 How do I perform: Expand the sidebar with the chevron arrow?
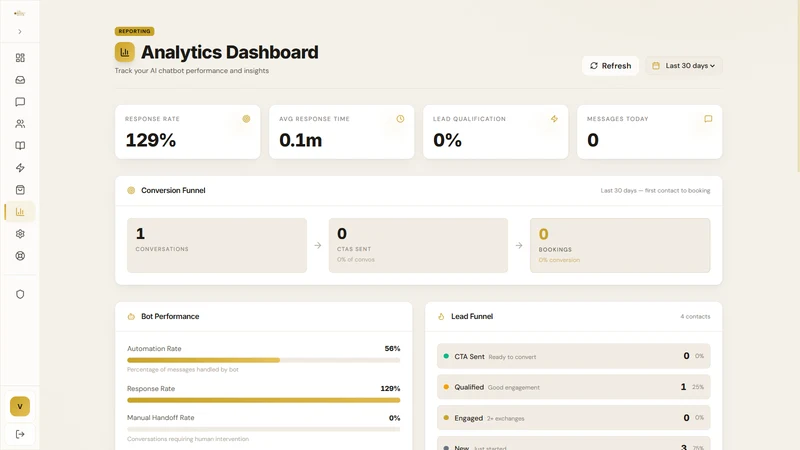point(20,32)
